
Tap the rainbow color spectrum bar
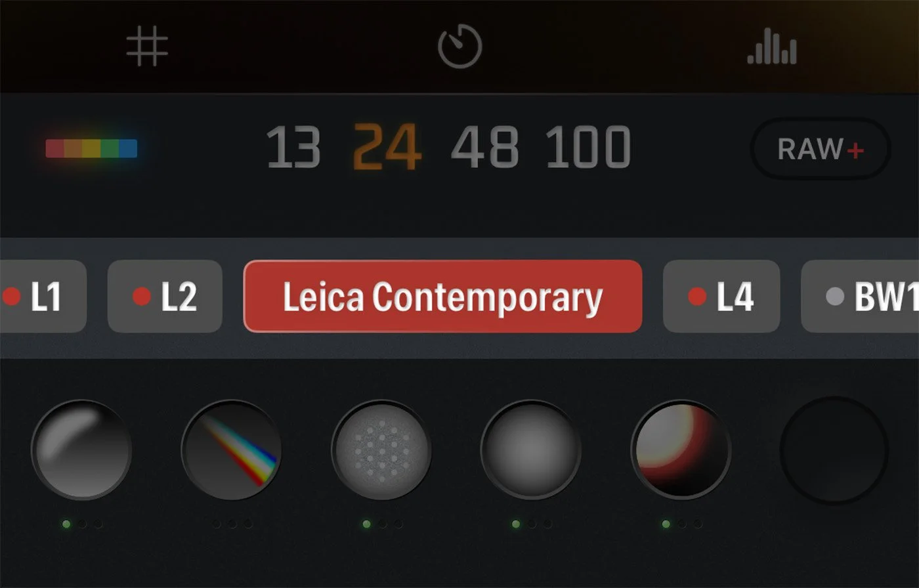pyautogui.click(x=91, y=148)
